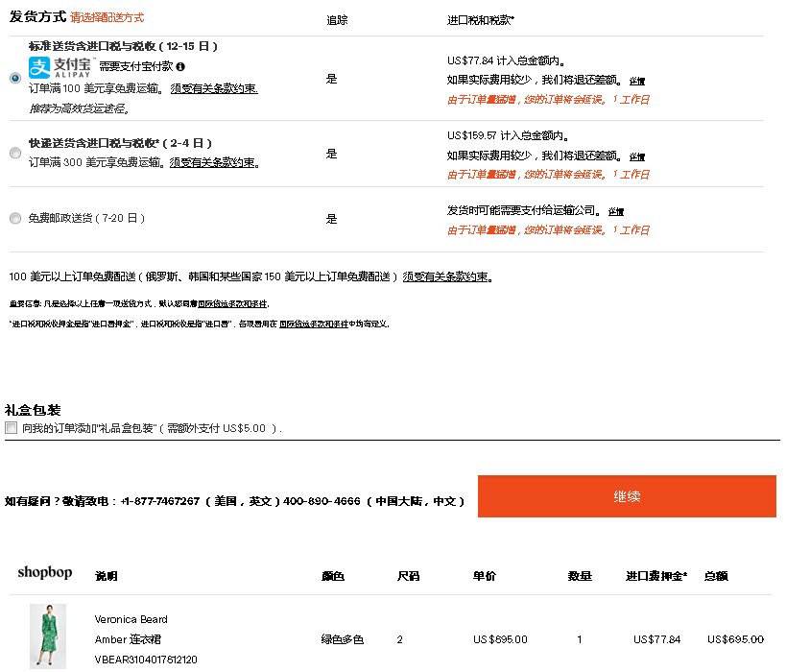The width and height of the screenshot is (810, 672).
Task: Click the 发货方式 heading
Action: click(37, 16)
